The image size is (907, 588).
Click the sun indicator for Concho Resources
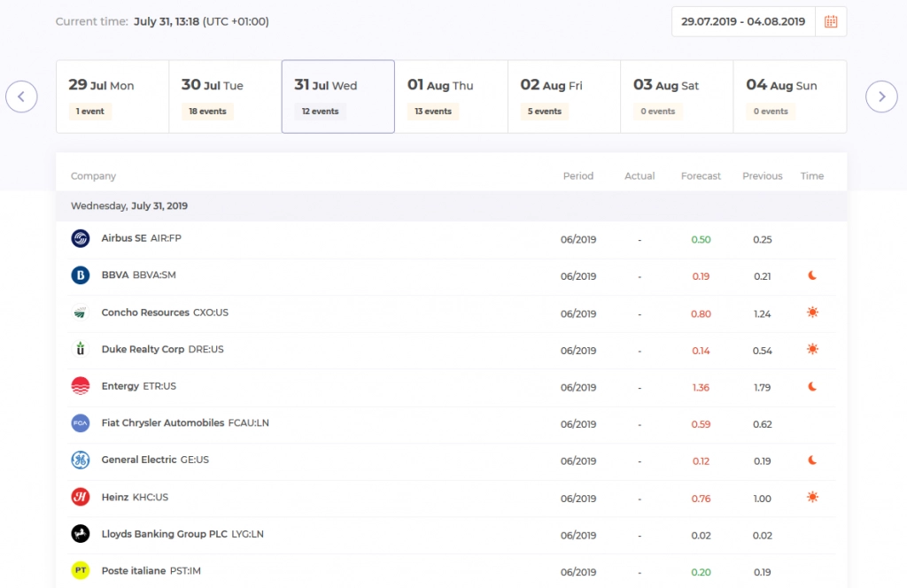[x=811, y=313]
